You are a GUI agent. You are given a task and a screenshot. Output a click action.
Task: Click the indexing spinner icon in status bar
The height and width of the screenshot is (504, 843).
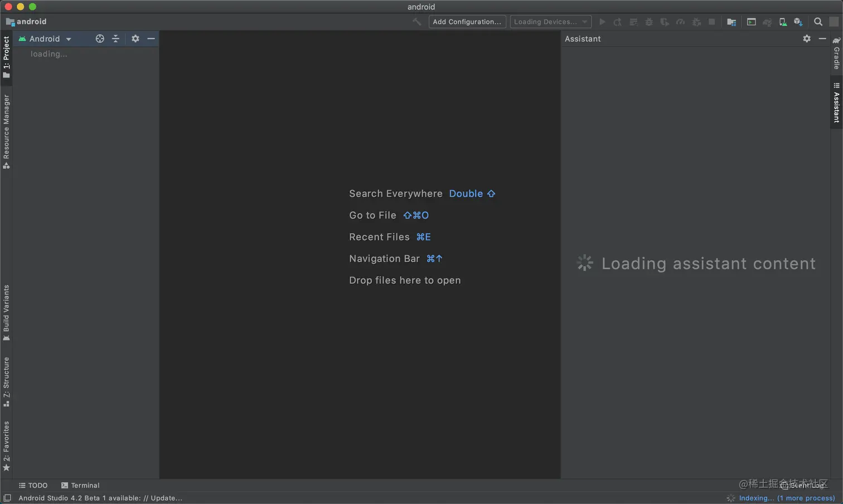[x=731, y=498]
